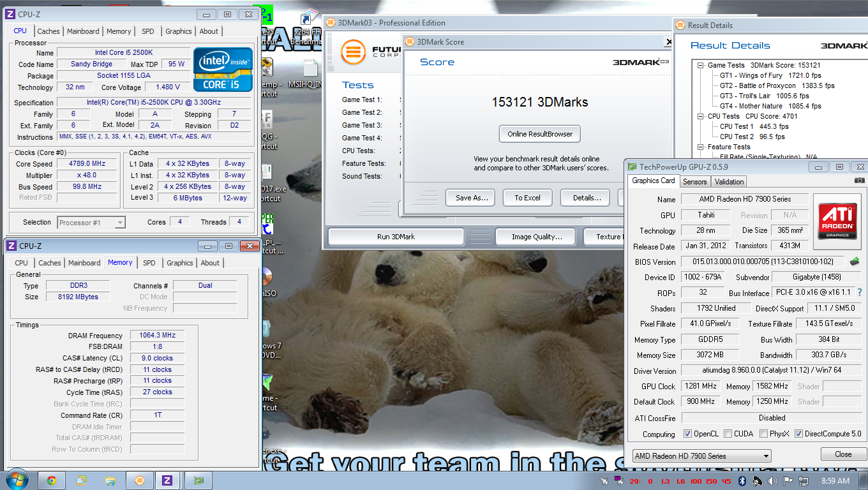Toggle the OpenCL checkbox in GPU-Z

pos(687,434)
